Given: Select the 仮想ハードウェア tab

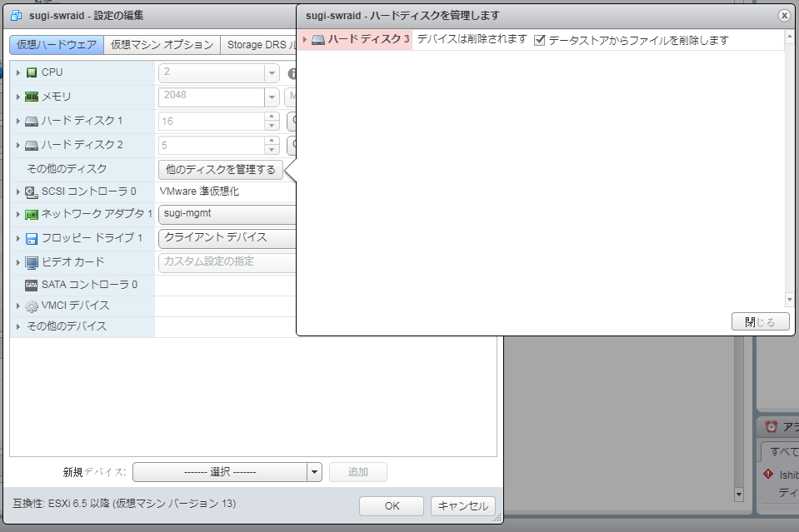Looking at the screenshot, I should [57, 45].
